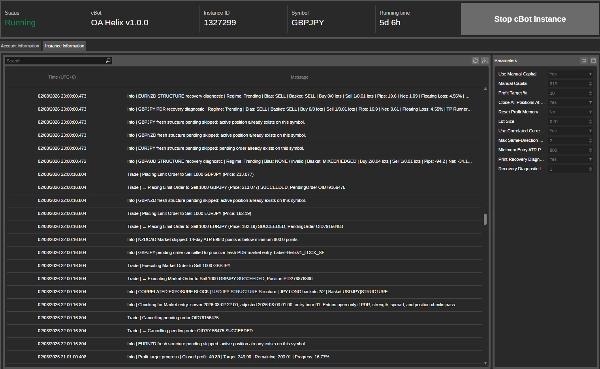
Task: Click the log scrollbar up arrow
Action: [x=485, y=89]
